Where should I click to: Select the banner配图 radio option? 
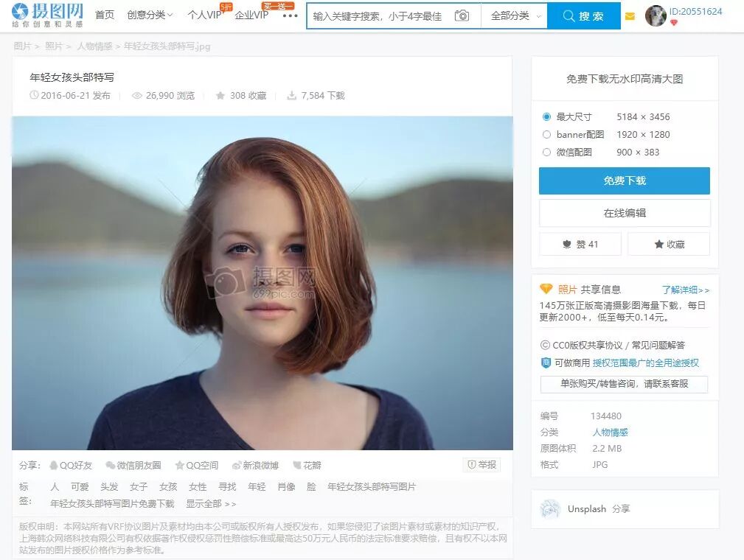(x=546, y=135)
